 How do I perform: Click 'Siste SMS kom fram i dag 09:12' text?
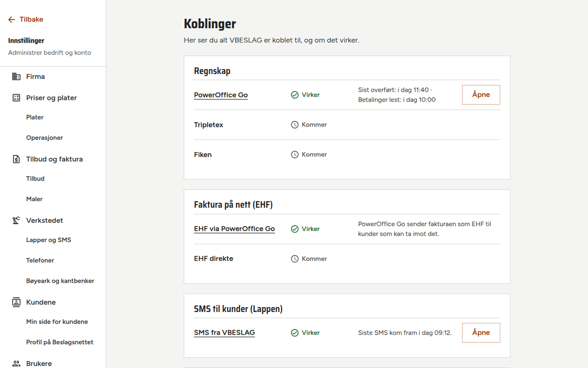point(405,333)
